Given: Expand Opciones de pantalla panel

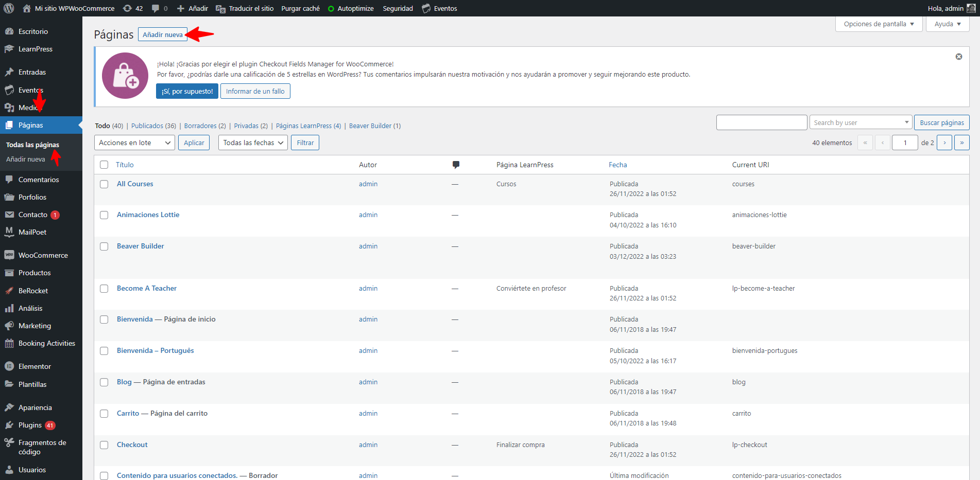Looking at the screenshot, I should pyautogui.click(x=879, y=24).
